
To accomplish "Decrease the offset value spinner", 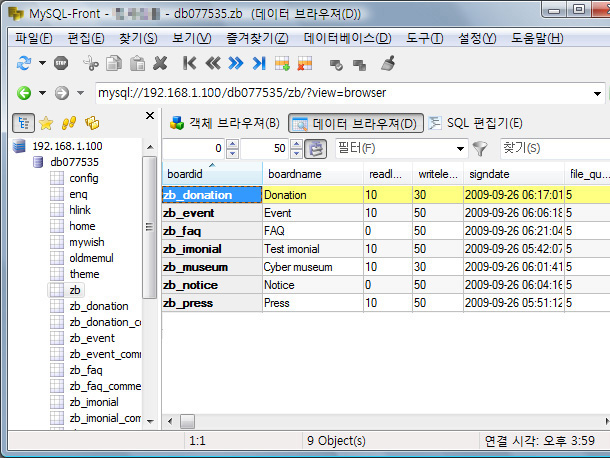I will point(232,153).
